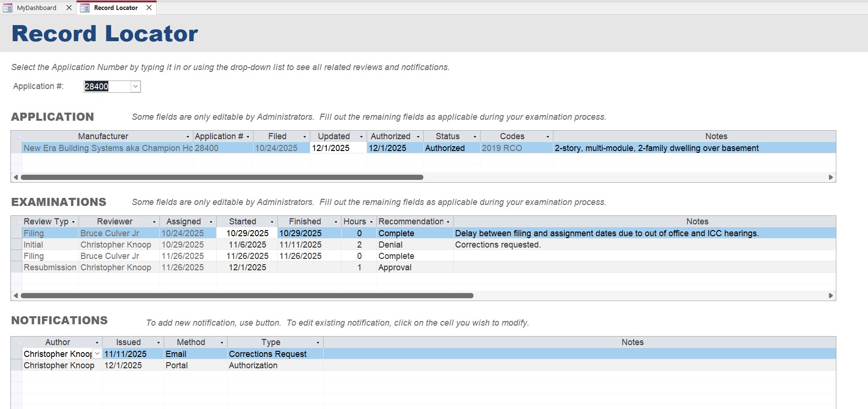Click the Corrections Request type cell
The height and width of the screenshot is (409, 868).
(x=275, y=354)
